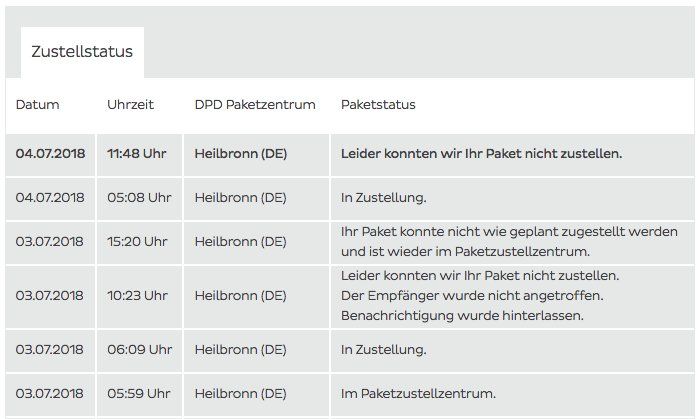Select the 10:23 Uhr time entry
Viewport: 699px width, 419px height.
(x=138, y=295)
